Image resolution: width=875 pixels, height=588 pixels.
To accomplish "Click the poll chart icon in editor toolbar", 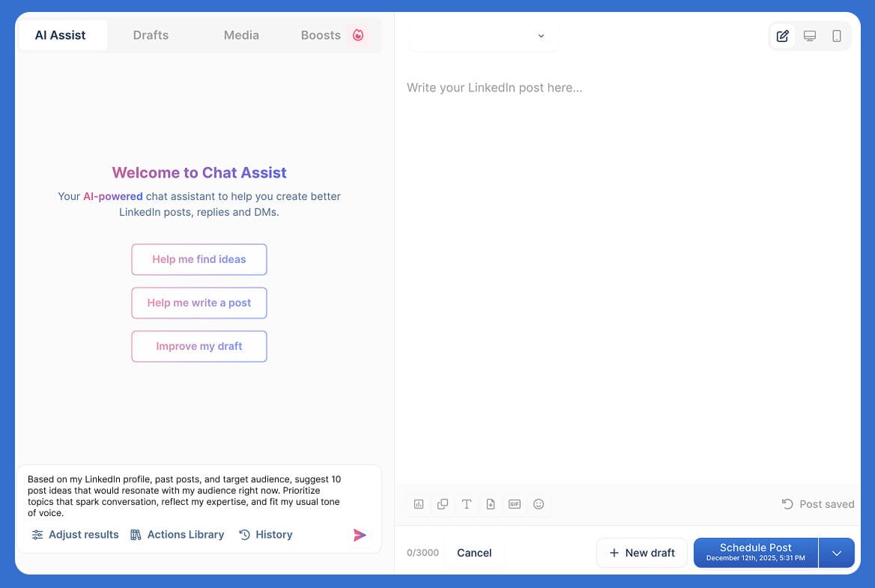I will pos(419,504).
